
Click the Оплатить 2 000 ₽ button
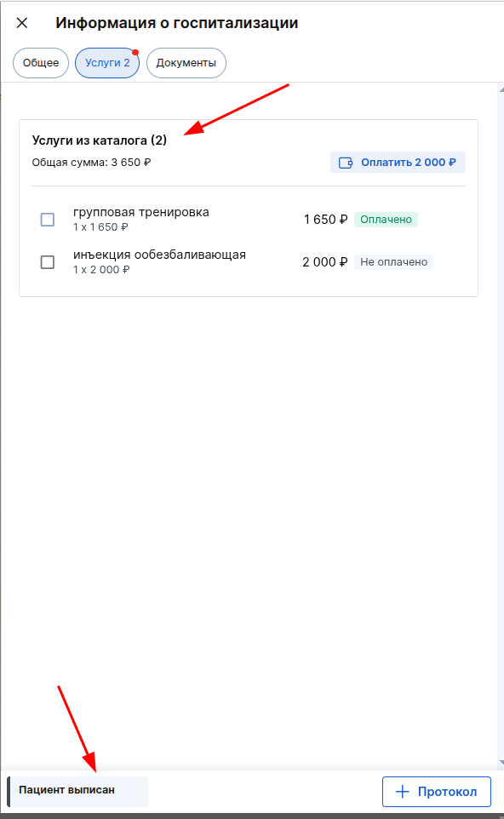(x=398, y=162)
